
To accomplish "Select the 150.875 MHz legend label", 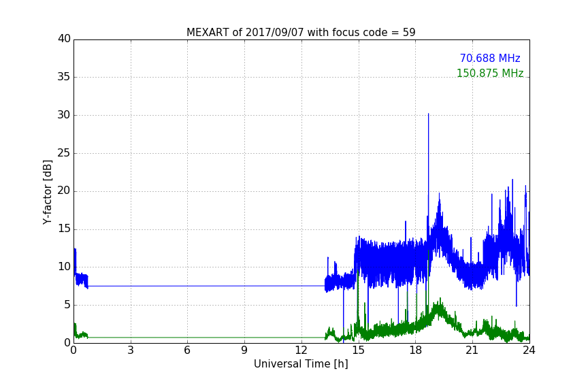I will (490, 73).
